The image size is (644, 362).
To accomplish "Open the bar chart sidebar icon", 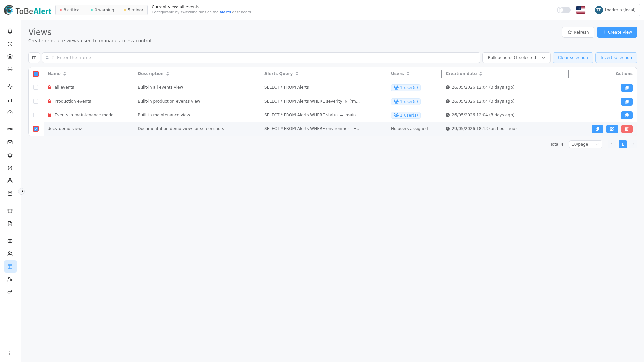I will (x=10, y=100).
